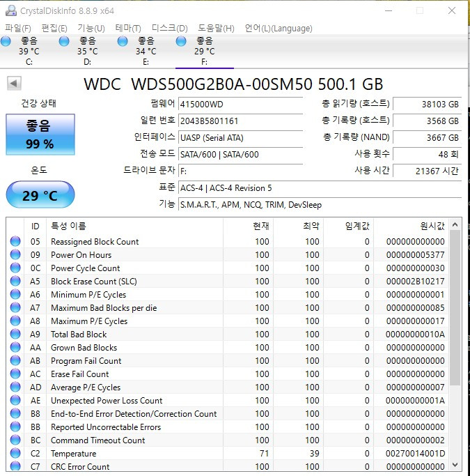Click the ID column header
Screen dimensions: 470x476
point(36,227)
